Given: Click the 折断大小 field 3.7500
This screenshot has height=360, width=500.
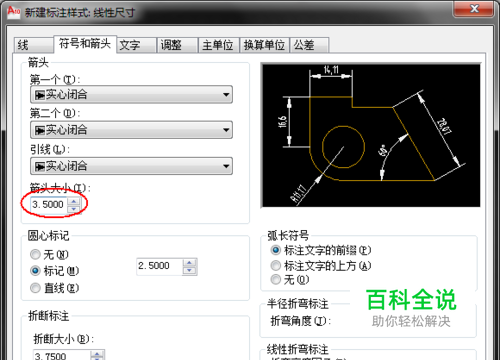Looking at the screenshot, I should point(62,356).
